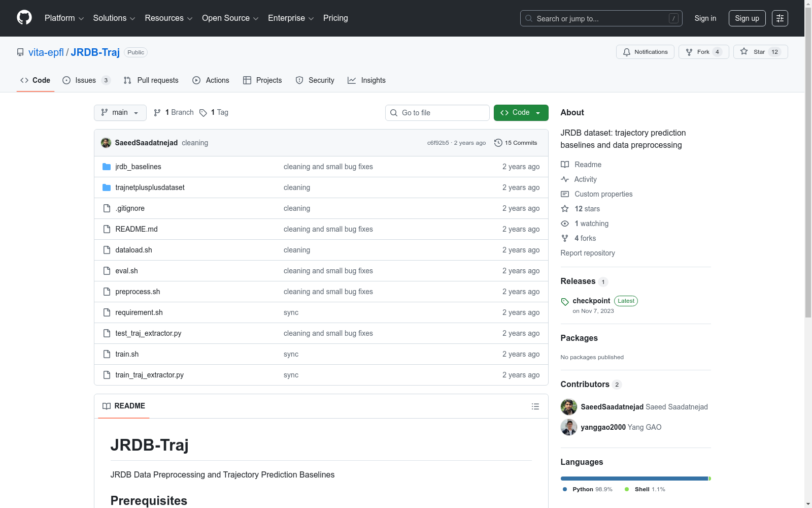Screen dimensions: 812x508
Task: Select the Code tab
Action: coord(36,80)
